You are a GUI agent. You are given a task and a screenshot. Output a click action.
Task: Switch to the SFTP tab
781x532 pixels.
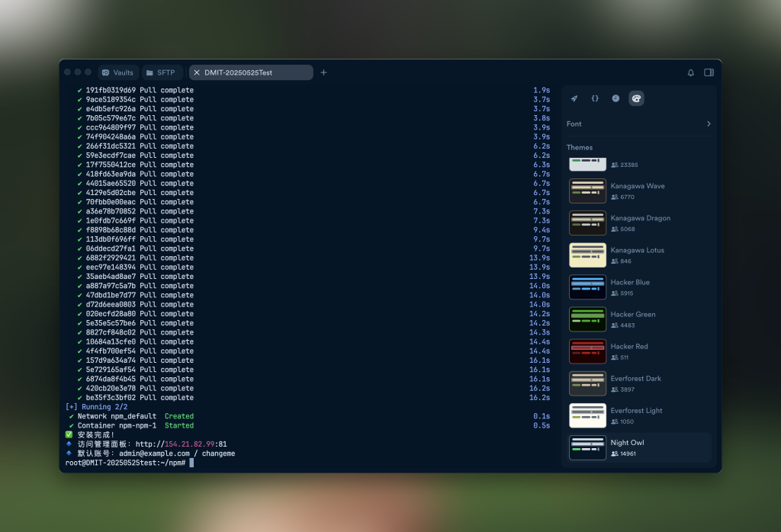click(162, 72)
